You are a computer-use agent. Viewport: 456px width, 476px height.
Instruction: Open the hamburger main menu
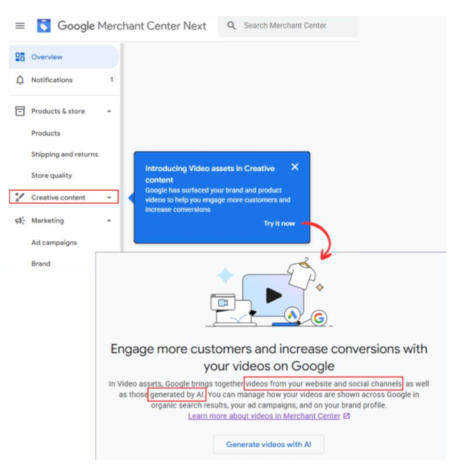click(x=20, y=26)
